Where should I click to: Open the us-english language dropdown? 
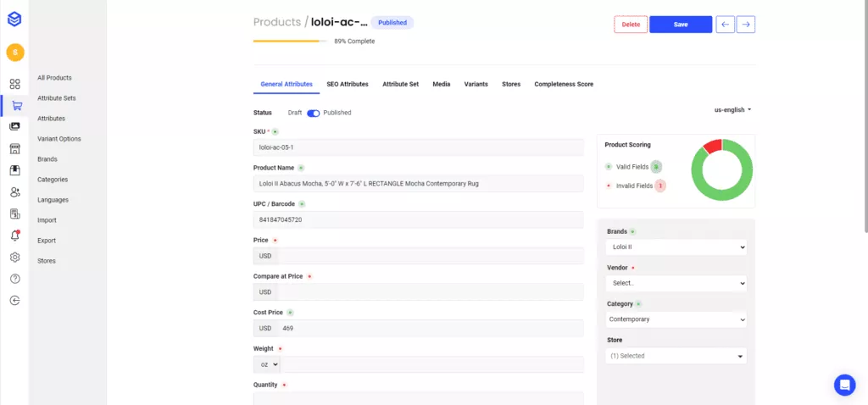(733, 109)
